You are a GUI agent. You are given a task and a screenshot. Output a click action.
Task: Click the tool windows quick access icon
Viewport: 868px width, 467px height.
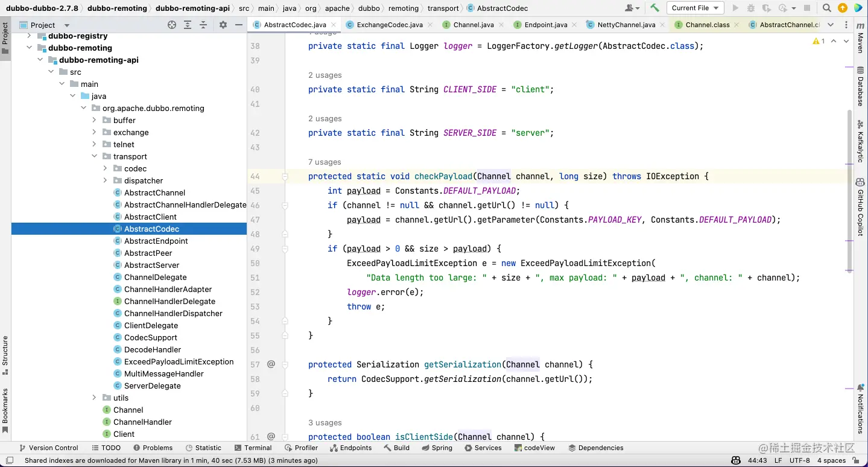point(10,460)
